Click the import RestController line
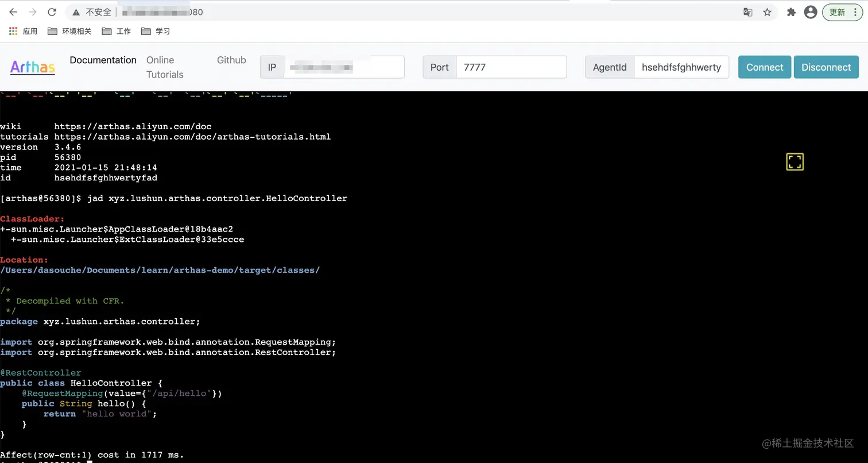The image size is (868, 463). (168, 352)
